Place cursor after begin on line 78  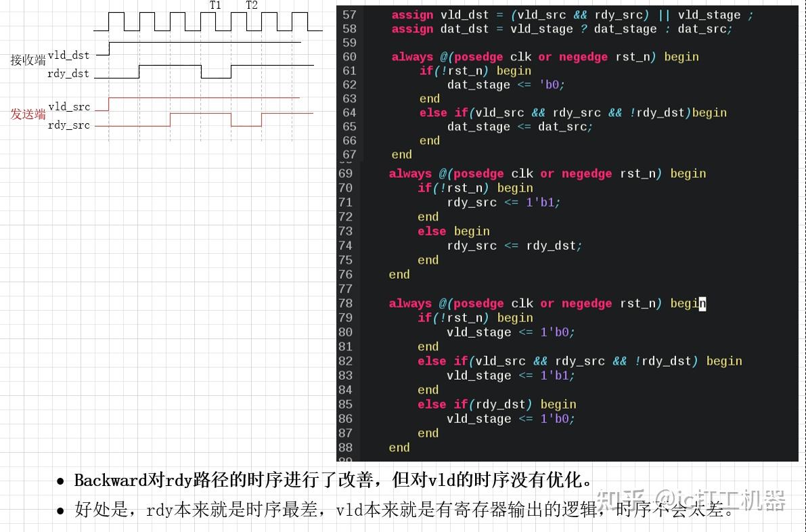(704, 303)
